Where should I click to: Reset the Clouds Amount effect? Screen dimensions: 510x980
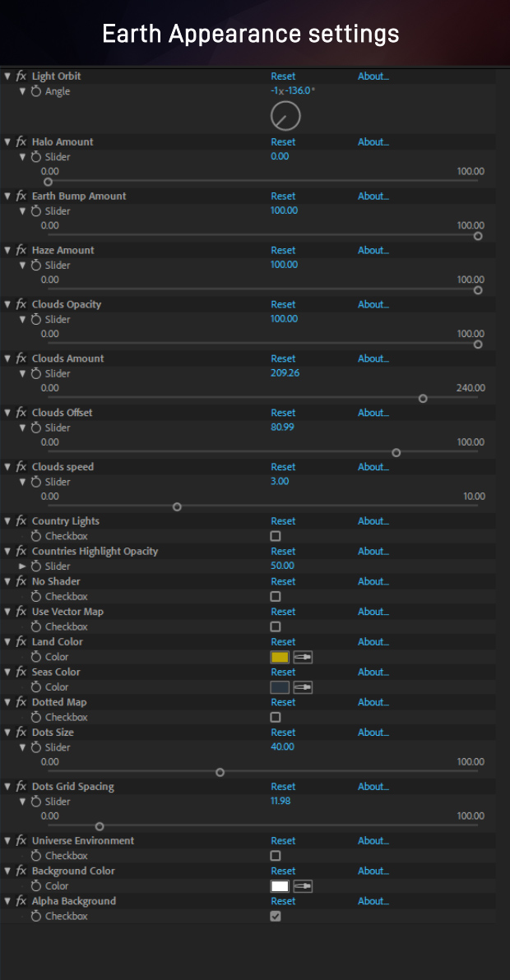pyautogui.click(x=283, y=358)
